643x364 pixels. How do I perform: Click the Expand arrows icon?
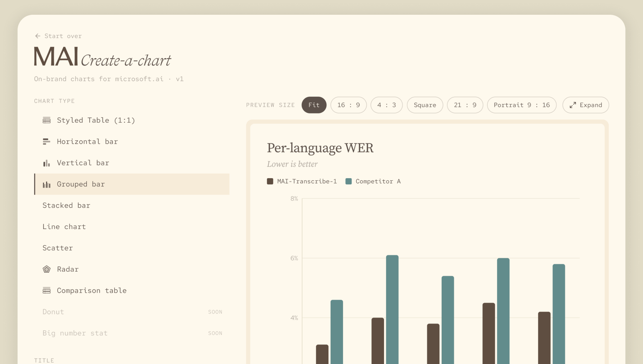pyautogui.click(x=573, y=105)
